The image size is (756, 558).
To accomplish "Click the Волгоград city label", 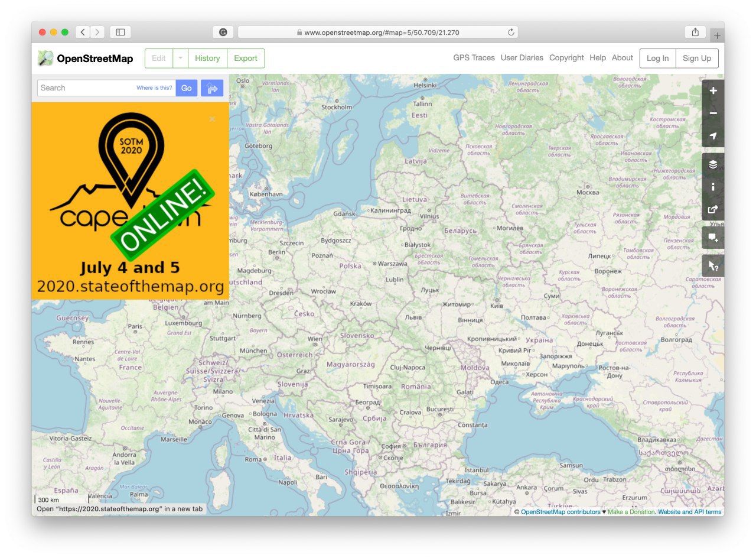I will point(676,340).
